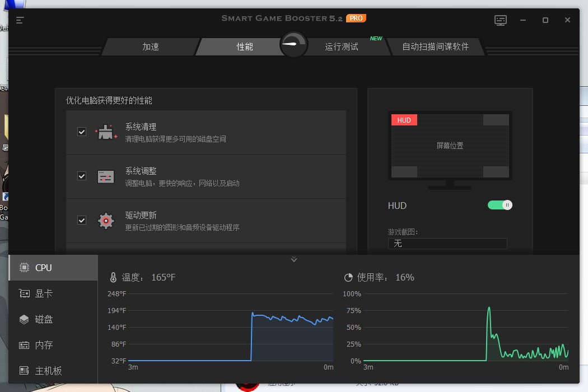The width and height of the screenshot is (588, 392).
Task: Click the 驱动更新 gear icon
Action: [106, 221]
